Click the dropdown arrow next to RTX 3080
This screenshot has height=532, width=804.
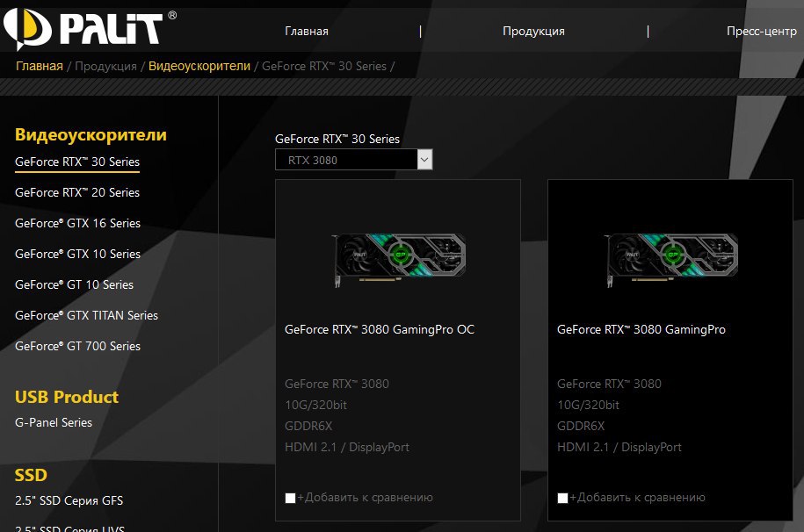click(x=424, y=160)
